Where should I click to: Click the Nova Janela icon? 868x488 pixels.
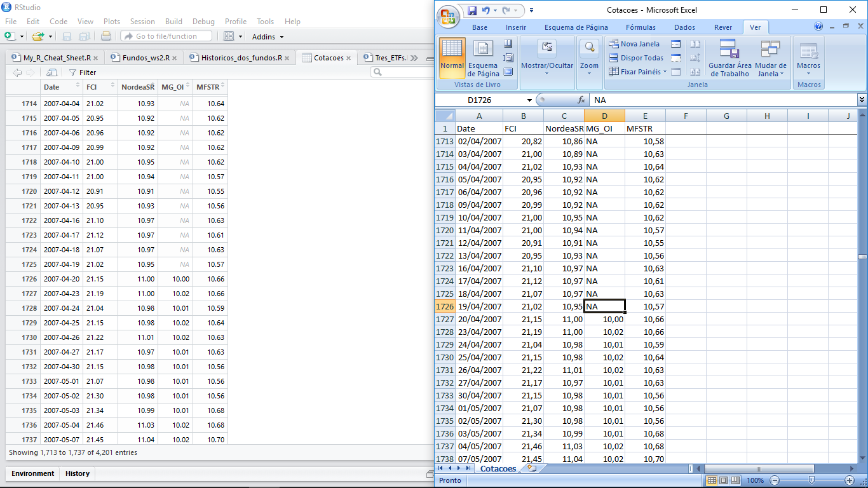pos(614,44)
